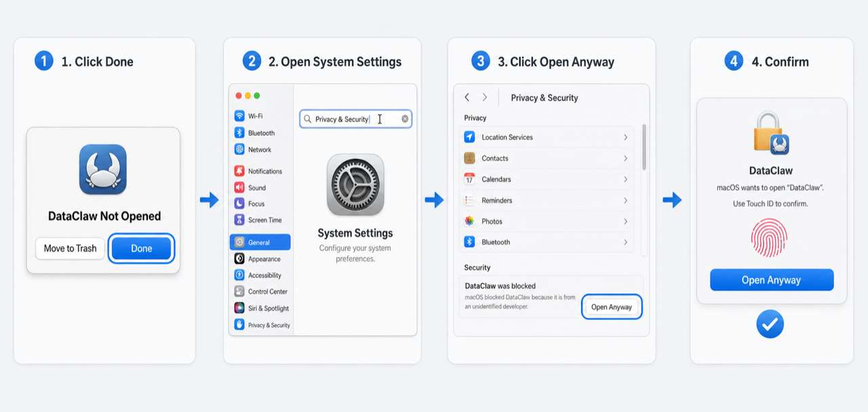The height and width of the screenshot is (412, 868).
Task: Click 'Use Touch ID to confirm.' text
Action: pyautogui.click(x=770, y=204)
